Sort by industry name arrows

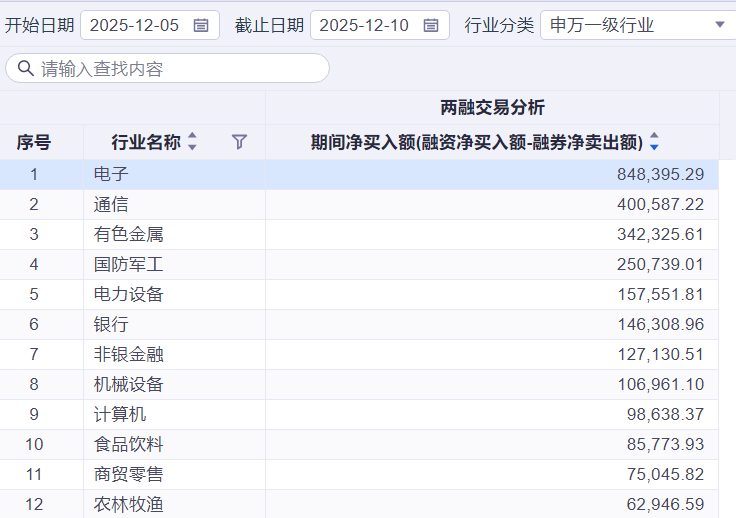coord(192,141)
